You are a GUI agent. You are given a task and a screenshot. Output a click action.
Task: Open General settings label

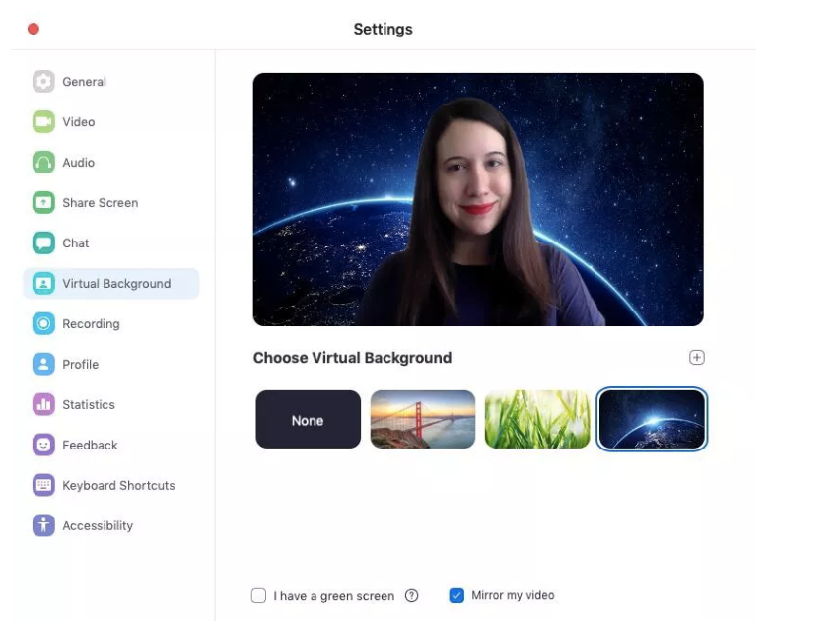pyautogui.click(x=84, y=82)
